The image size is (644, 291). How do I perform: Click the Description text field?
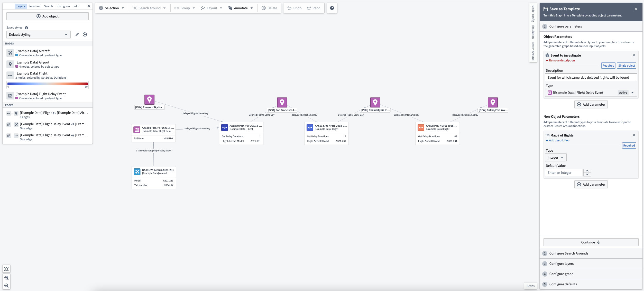point(591,77)
